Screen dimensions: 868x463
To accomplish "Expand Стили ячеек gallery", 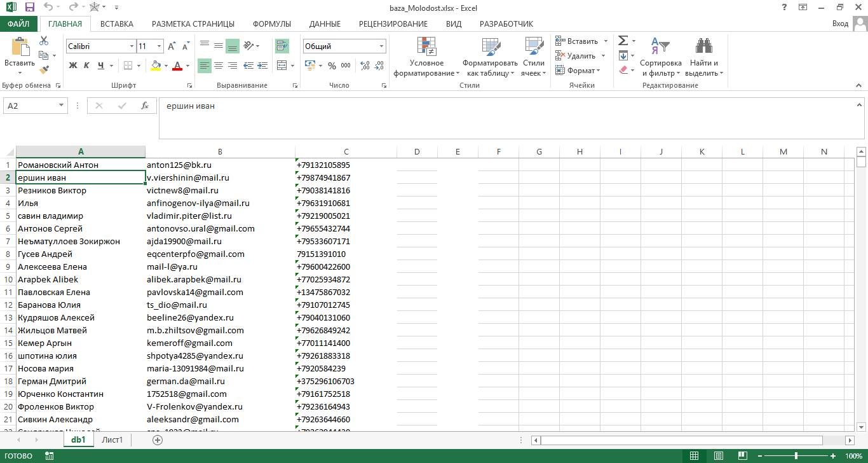I will point(534,57).
